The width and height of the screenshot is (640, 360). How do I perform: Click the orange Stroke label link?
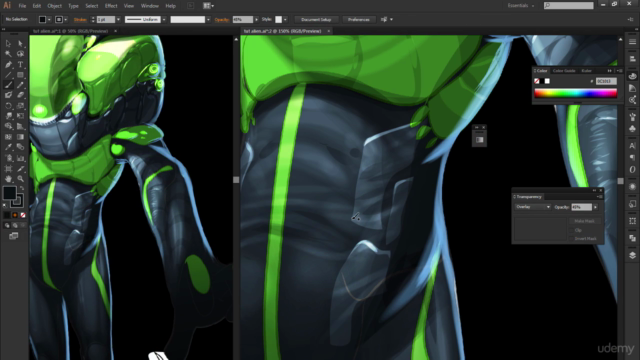80,20
